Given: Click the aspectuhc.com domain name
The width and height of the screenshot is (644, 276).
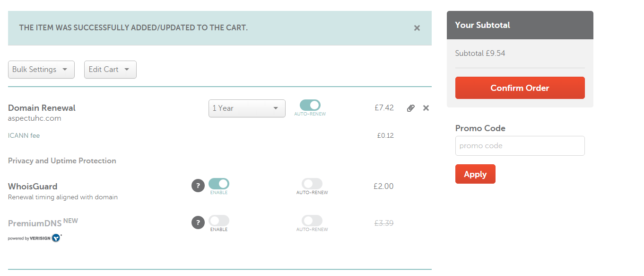Looking at the screenshot, I should point(35,118).
